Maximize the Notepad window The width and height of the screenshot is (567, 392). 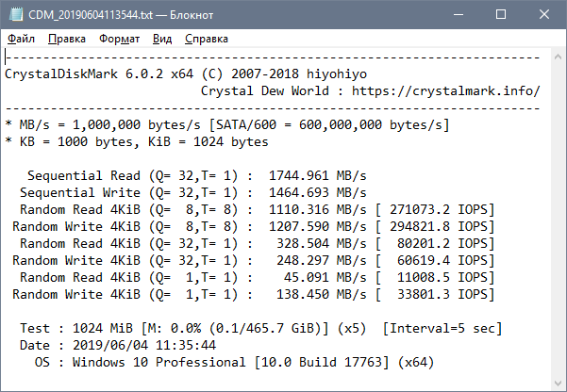point(501,14)
